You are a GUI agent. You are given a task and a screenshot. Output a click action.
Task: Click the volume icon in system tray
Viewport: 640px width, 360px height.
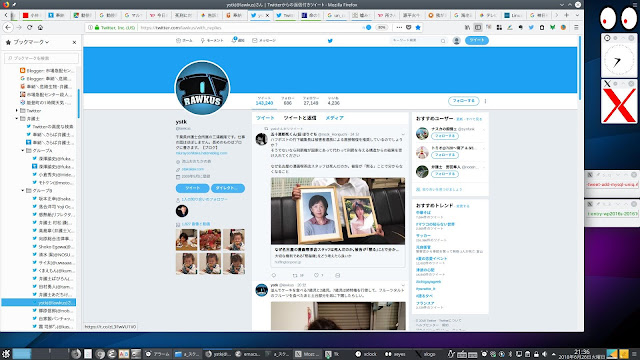[x=544, y=354]
